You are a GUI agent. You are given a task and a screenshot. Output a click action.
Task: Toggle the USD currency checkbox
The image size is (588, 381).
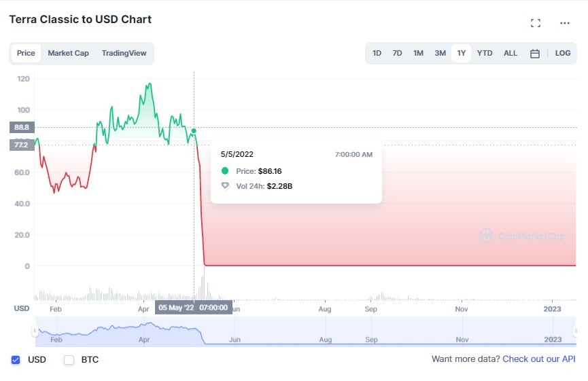(x=16, y=360)
